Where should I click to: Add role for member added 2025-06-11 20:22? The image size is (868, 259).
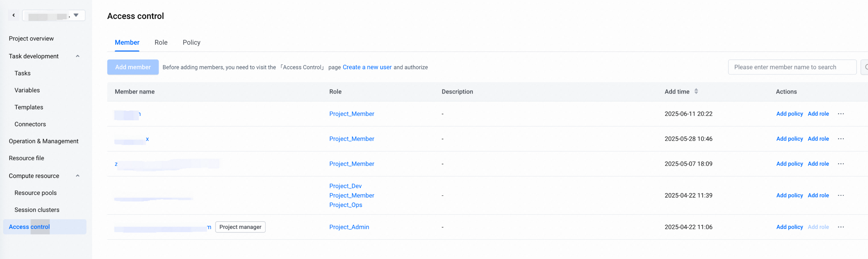[818, 114]
